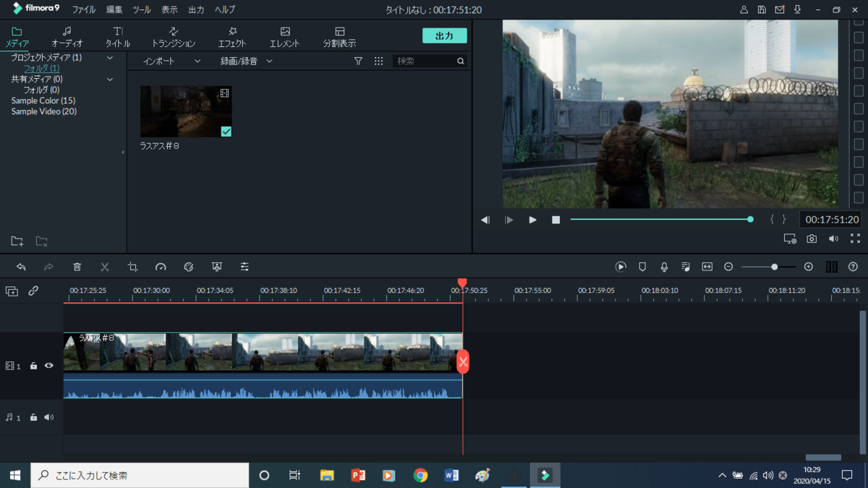Stop the preview playback
The image size is (868, 488).
click(556, 220)
